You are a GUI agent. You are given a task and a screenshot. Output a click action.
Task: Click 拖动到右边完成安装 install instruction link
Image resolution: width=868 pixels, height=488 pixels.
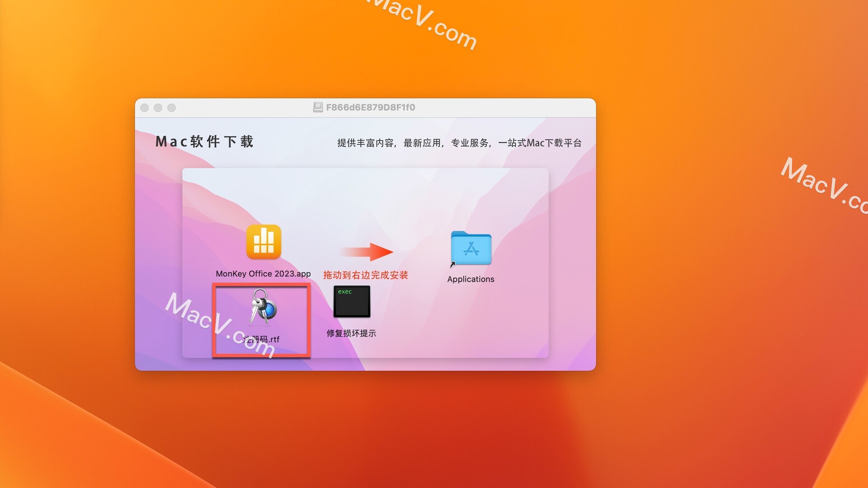point(365,273)
